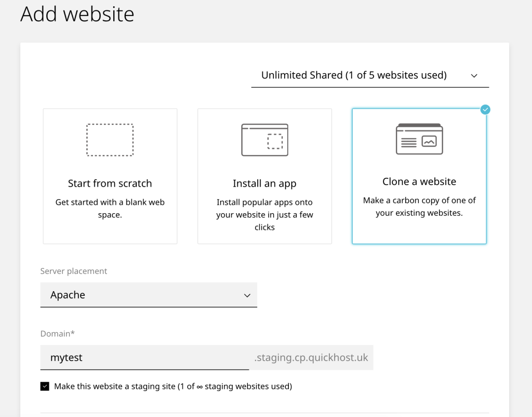
Task: Click the Add website heading
Action: [x=77, y=14]
